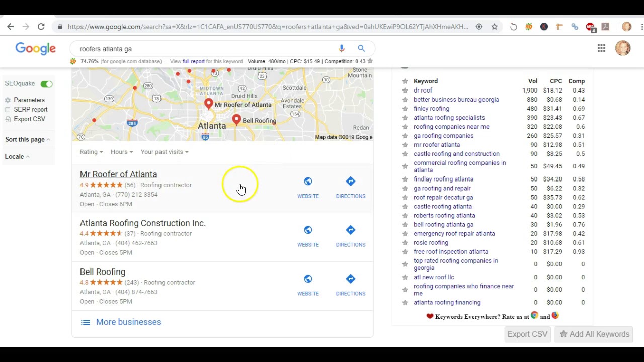Expand the Locale section
644x362 pixels.
(x=17, y=156)
